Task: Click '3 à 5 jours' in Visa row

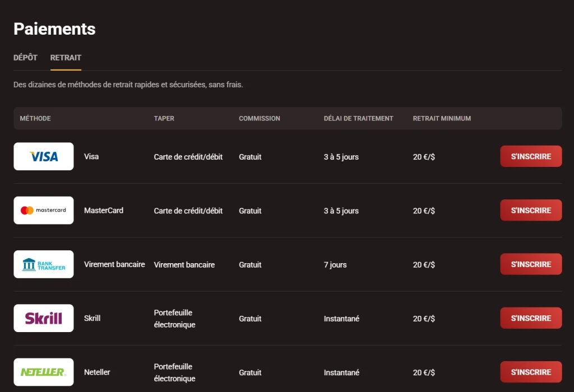Action: point(341,157)
